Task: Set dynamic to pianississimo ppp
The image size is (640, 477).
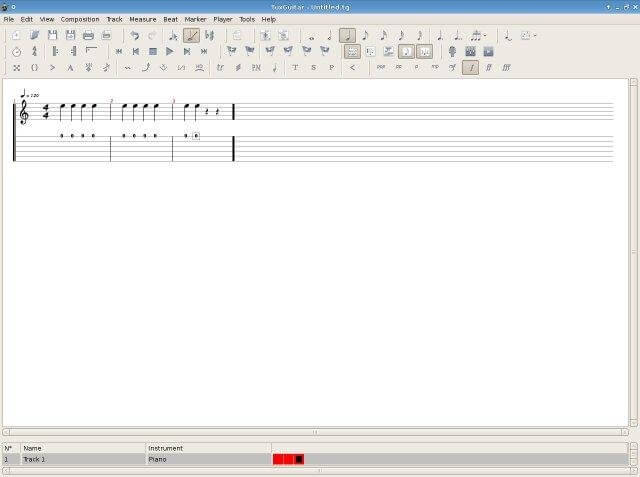Action: tap(380, 68)
